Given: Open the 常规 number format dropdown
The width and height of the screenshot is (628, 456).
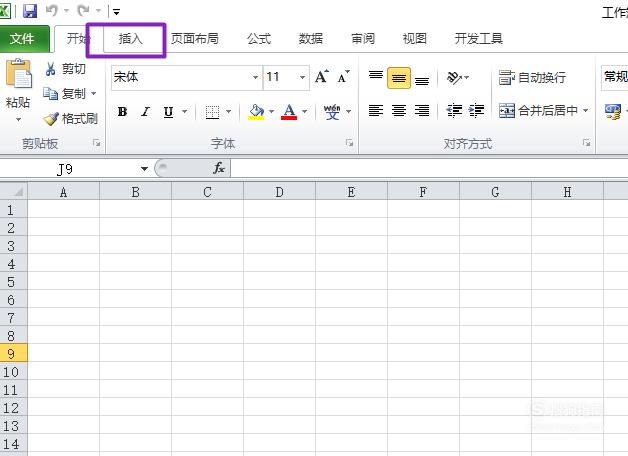Looking at the screenshot, I should click(x=615, y=77).
